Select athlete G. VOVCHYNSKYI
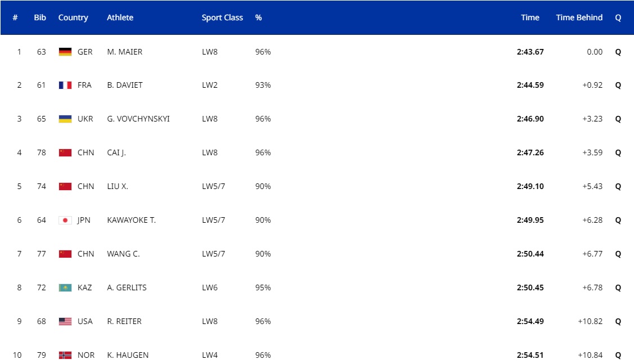Image resolution: width=634 pixels, height=364 pixels. (x=138, y=119)
